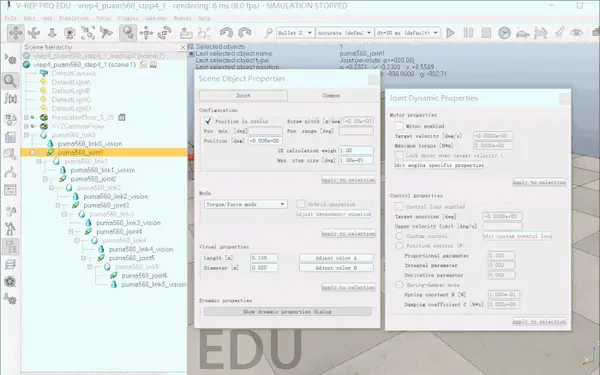The height and width of the screenshot is (375, 600).
Task: Click the redo arrow in the toolbar
Action: click(x=245, y=33)
